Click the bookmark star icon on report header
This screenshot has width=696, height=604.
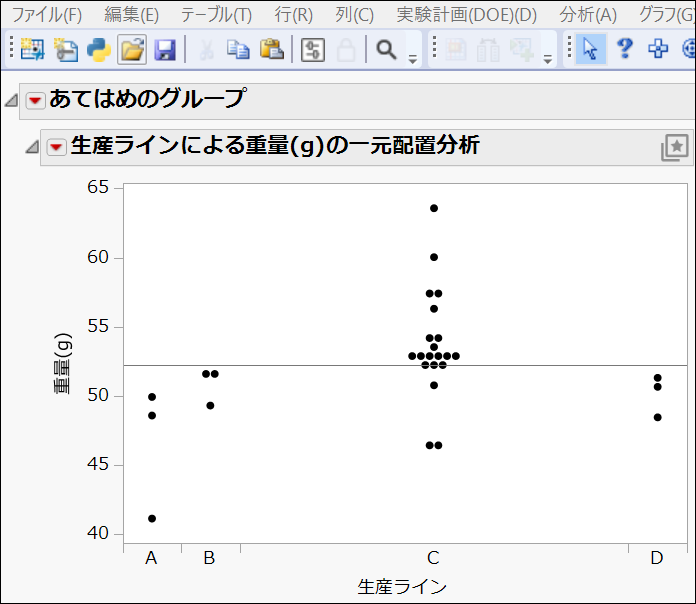click(675, 147)
